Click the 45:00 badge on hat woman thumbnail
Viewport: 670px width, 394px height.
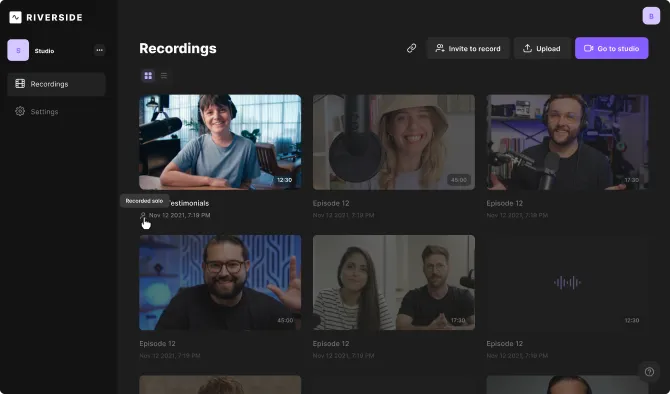click(458, 180)
